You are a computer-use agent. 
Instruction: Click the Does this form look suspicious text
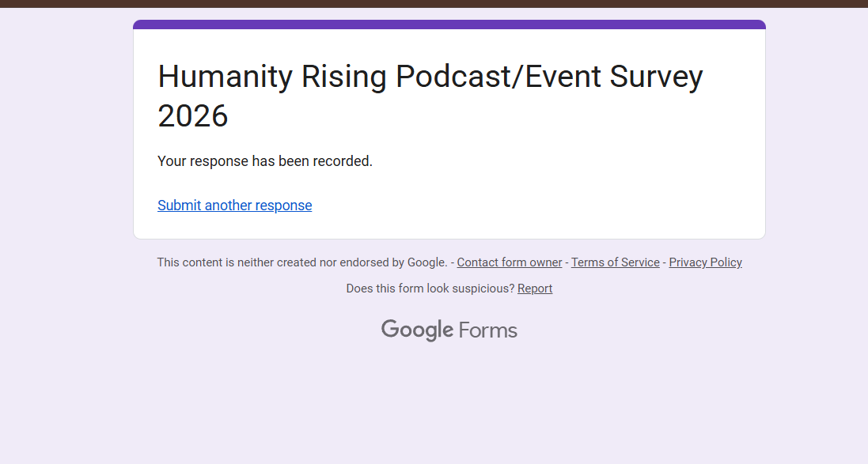(x=430, y=289)
